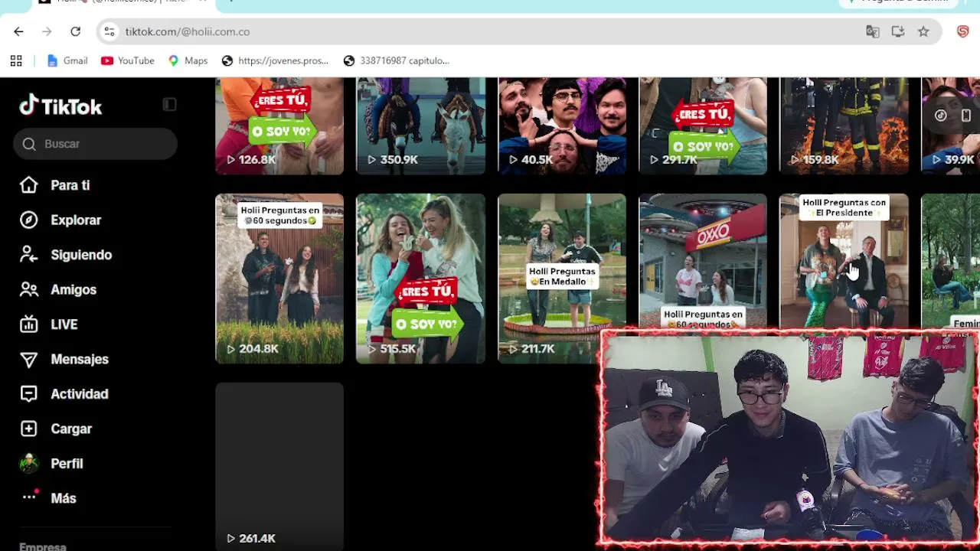Open the 204.8K Holii Preguntas video

pos(279,279)
